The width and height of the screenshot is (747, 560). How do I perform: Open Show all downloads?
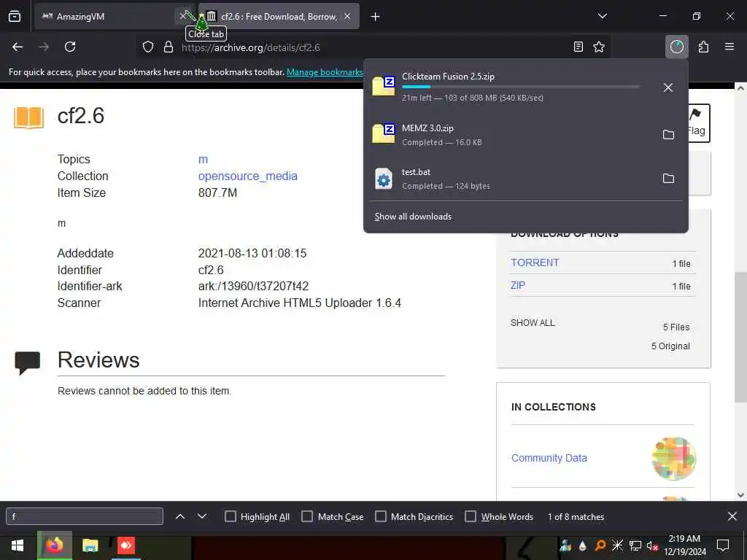(x=413, y=217)
